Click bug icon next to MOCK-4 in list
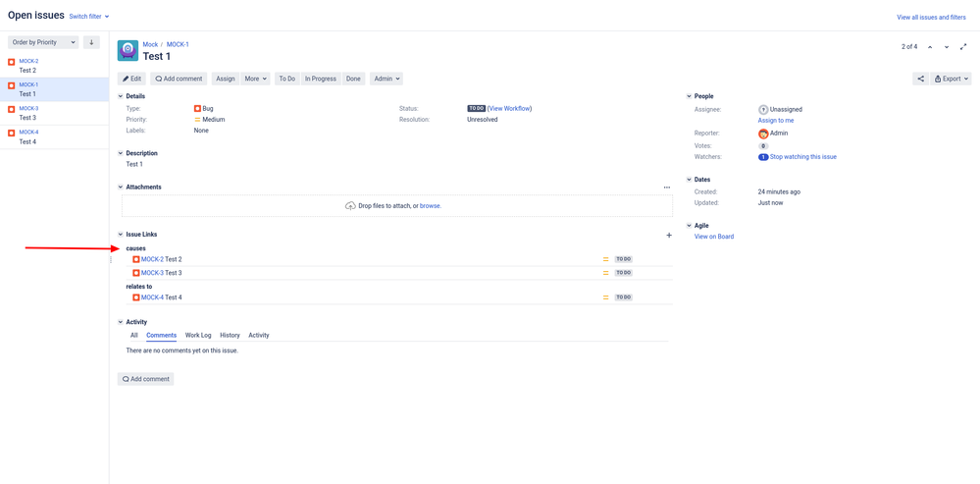 click(11, 134)
